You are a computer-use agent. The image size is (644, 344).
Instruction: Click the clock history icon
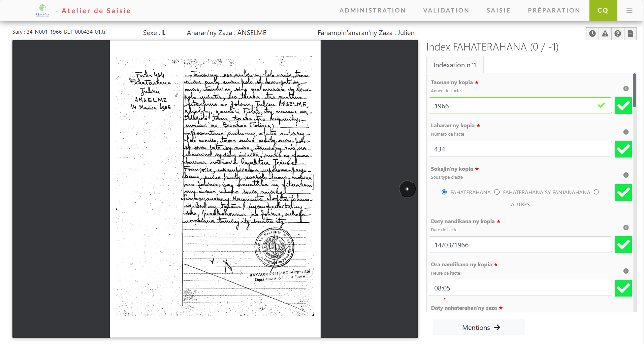tap(592, 34)
